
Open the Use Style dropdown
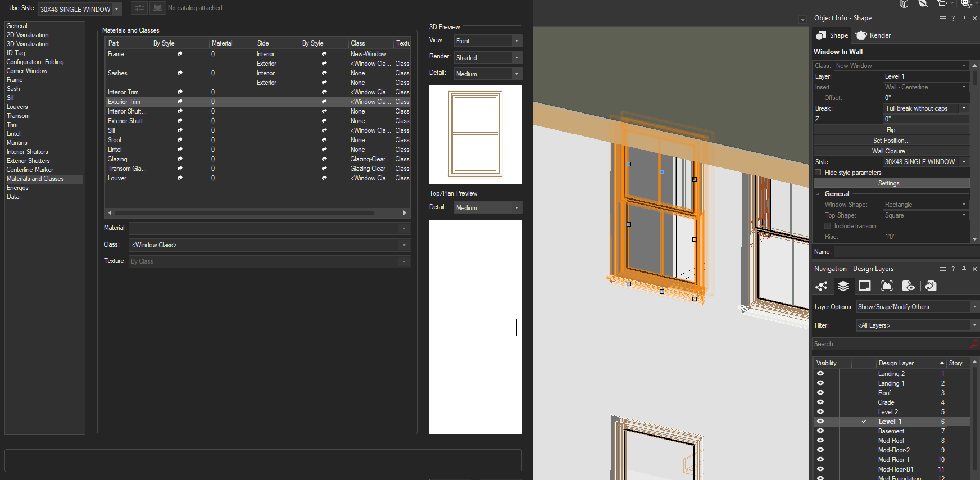point(80,9)
